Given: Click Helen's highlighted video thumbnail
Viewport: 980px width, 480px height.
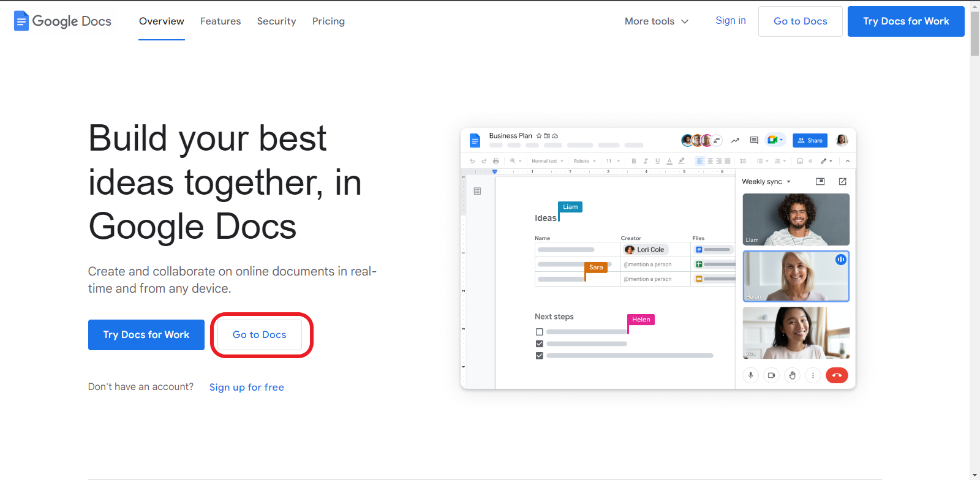Looking at the screenshot, I should [x=796, y=276].
